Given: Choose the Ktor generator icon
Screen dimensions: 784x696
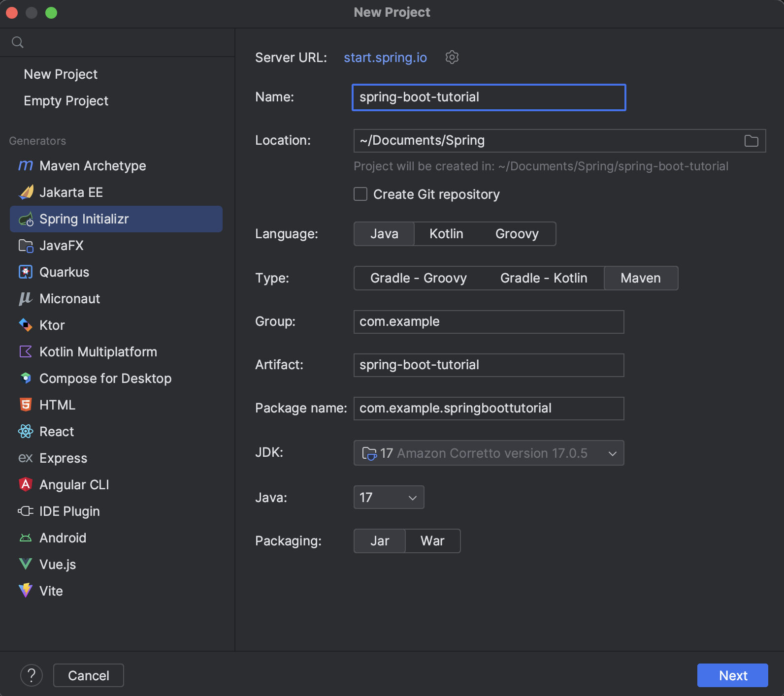Looking at the screenshot, I should (x=26, y=325).
